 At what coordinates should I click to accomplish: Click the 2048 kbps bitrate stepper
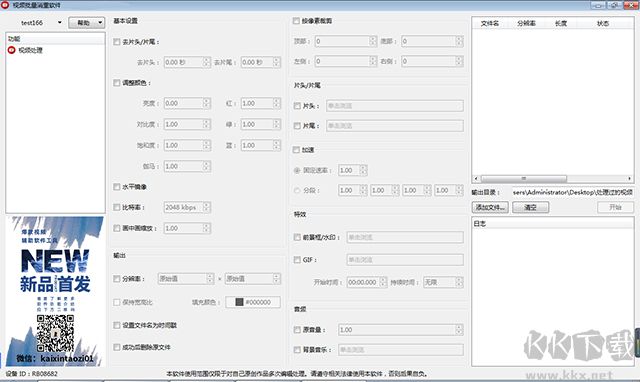coord(207,207)
